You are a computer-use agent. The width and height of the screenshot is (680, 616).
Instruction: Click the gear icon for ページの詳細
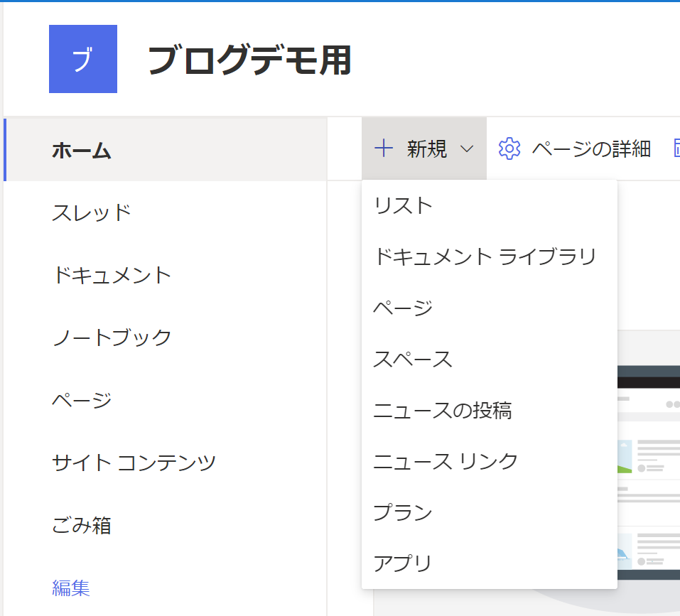point(509,148)
